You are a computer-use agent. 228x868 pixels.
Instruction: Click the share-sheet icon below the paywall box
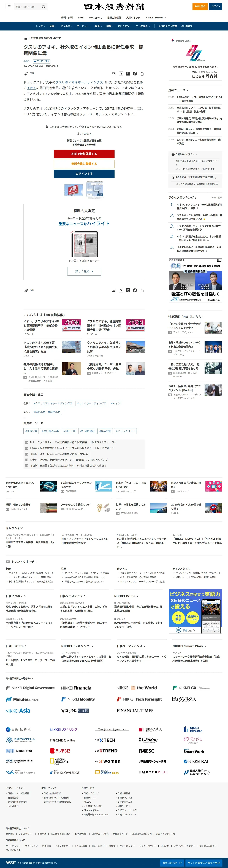click(142, 290)
